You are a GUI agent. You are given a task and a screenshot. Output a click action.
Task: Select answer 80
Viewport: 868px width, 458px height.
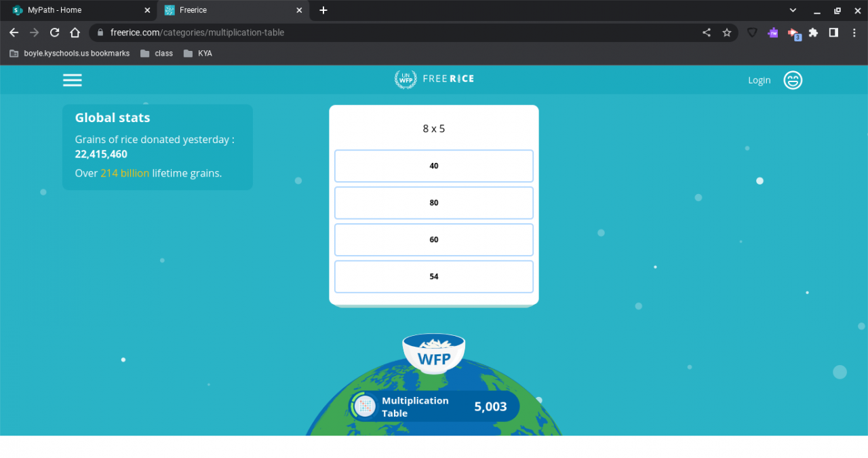point(434,203)
